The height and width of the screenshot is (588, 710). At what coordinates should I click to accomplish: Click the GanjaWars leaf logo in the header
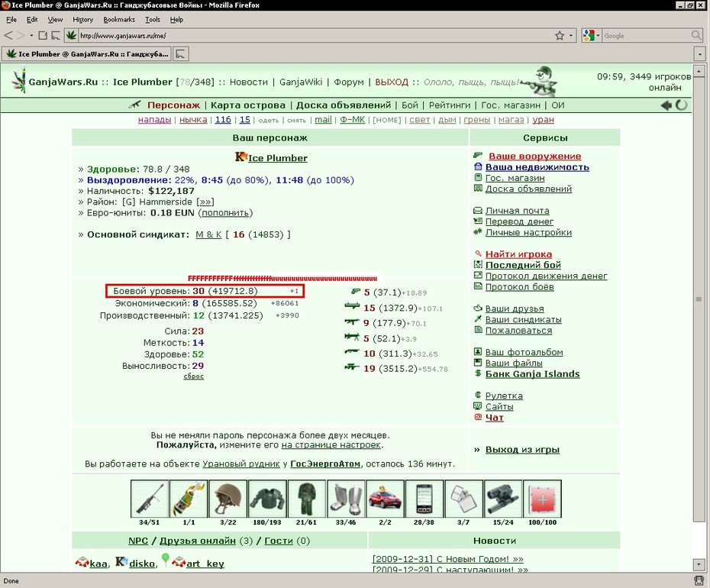18,81
